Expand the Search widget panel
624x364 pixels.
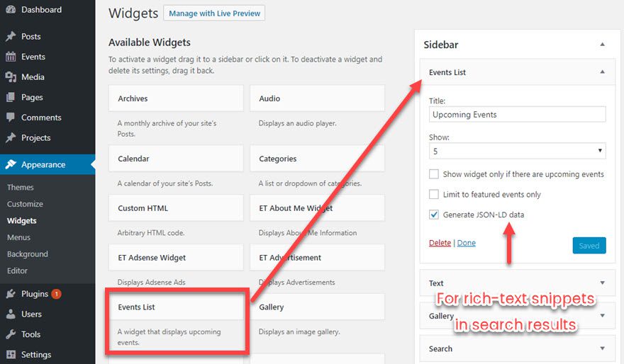click(x=602, y=348)
